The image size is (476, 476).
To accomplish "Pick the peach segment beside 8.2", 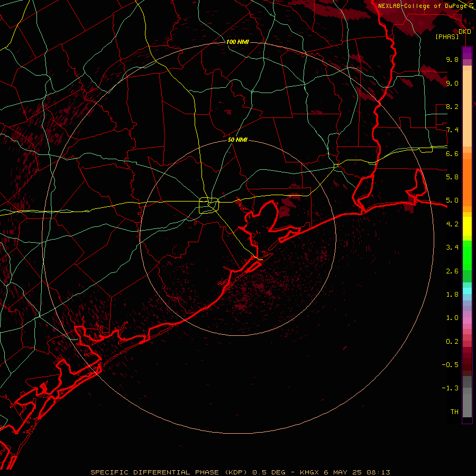I will (467, 109).
